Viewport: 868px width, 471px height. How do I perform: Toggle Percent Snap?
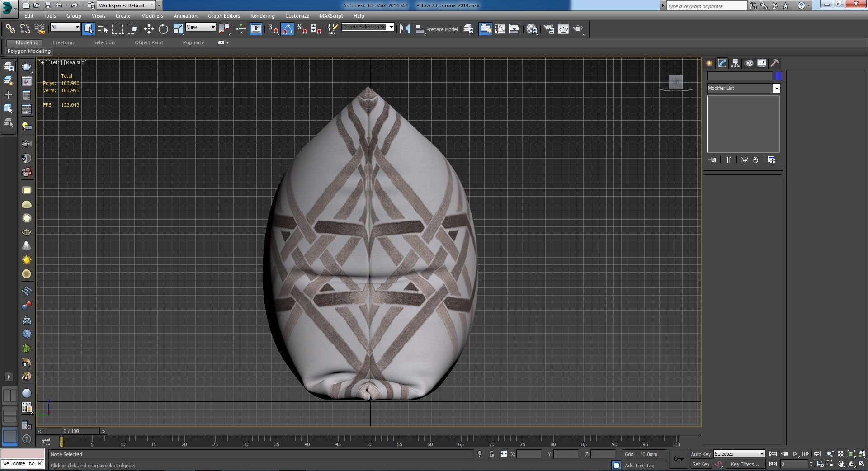pyautogui.click(x=302, y=29)
